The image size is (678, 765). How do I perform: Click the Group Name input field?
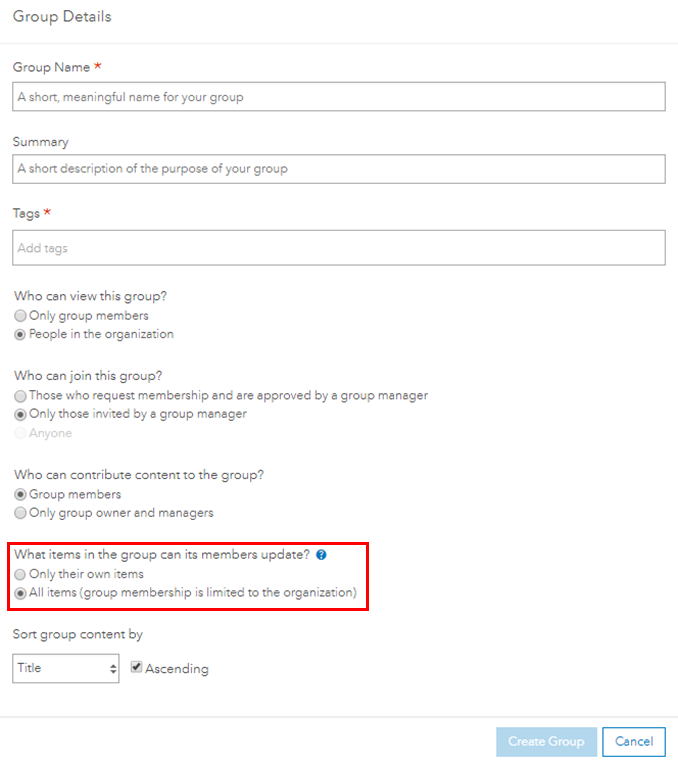pyautogui.click(x=339, y=97)
